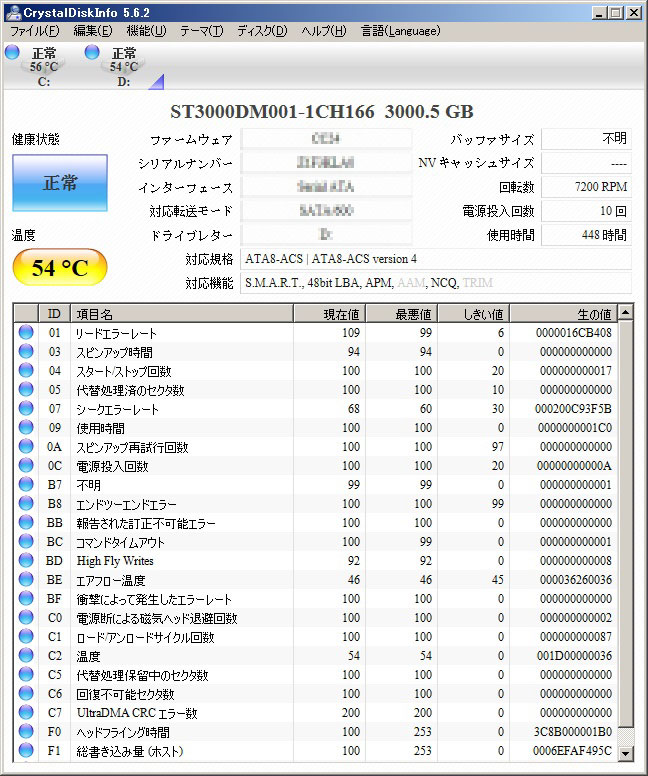This screenshot has height=776, width=648.
Task: Click the 54 °C temperature indicator
Action: (x=60, y=267)
